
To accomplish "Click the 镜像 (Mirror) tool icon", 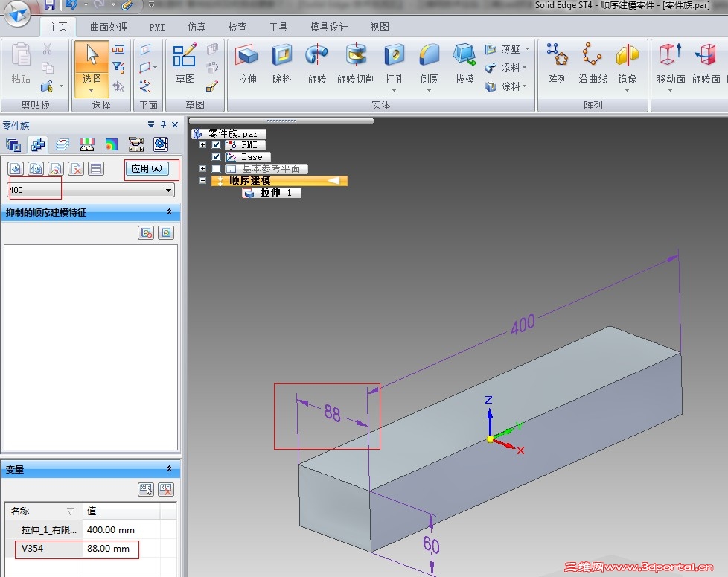I will click(x=628, y=56).
